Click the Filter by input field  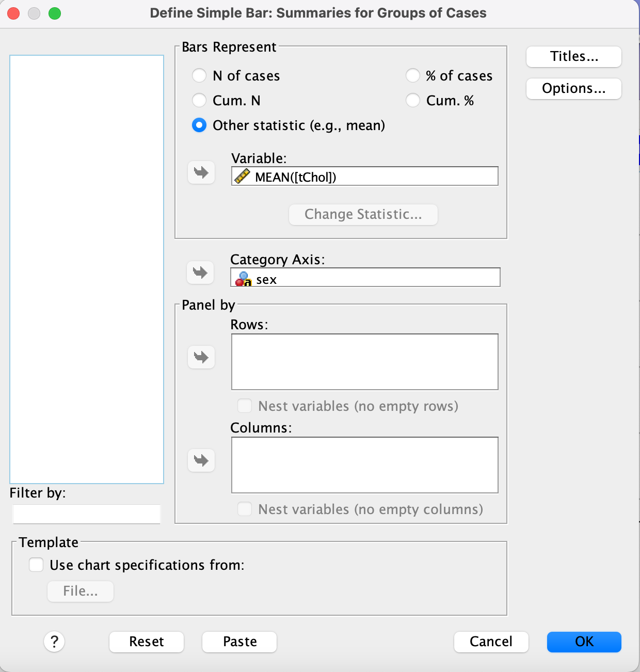tap(86, 514)
